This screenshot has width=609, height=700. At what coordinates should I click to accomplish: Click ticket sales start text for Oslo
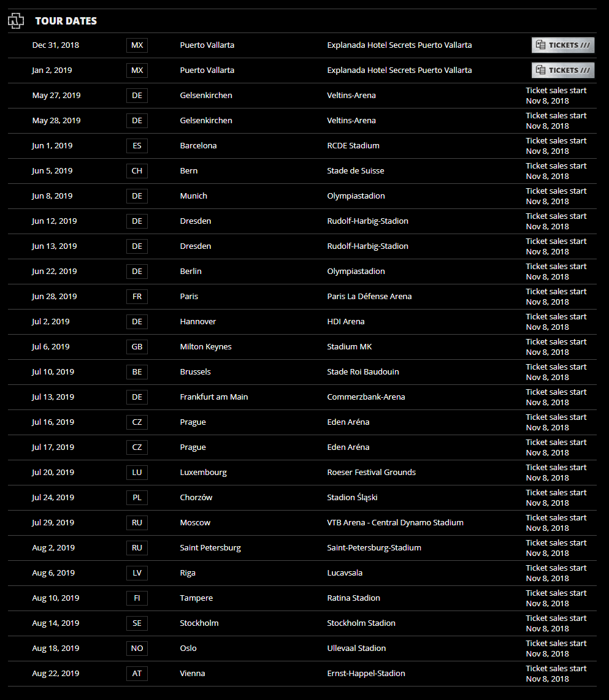pos(556,649)
